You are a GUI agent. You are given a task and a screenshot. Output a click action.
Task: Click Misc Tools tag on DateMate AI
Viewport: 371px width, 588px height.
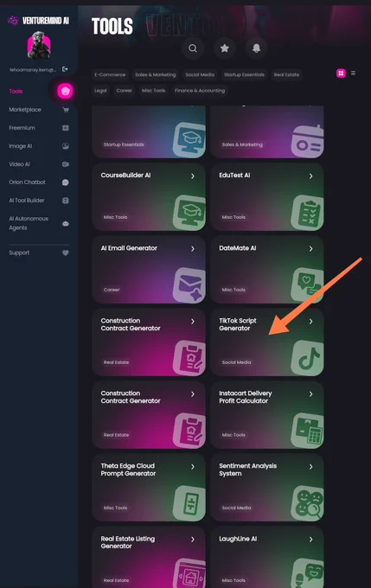coord(233,290)
